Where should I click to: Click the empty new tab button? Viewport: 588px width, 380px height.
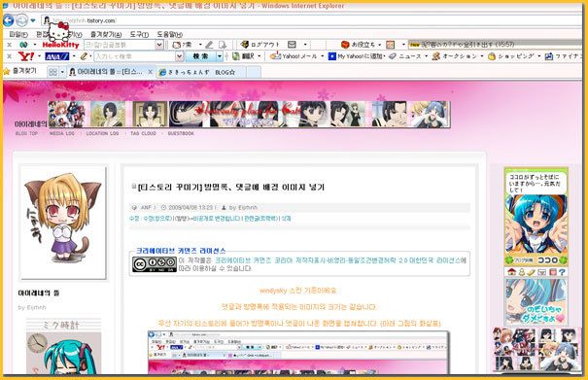254,72
